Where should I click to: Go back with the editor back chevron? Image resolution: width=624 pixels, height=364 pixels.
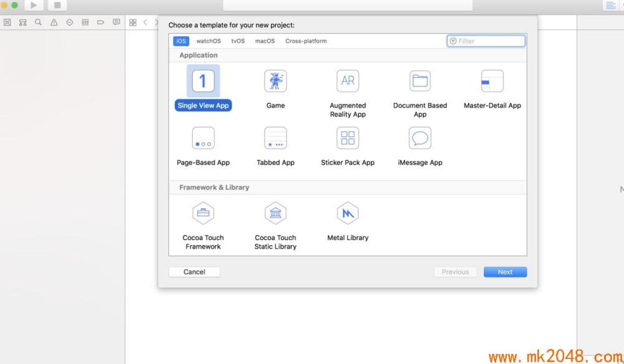point(145,22)
